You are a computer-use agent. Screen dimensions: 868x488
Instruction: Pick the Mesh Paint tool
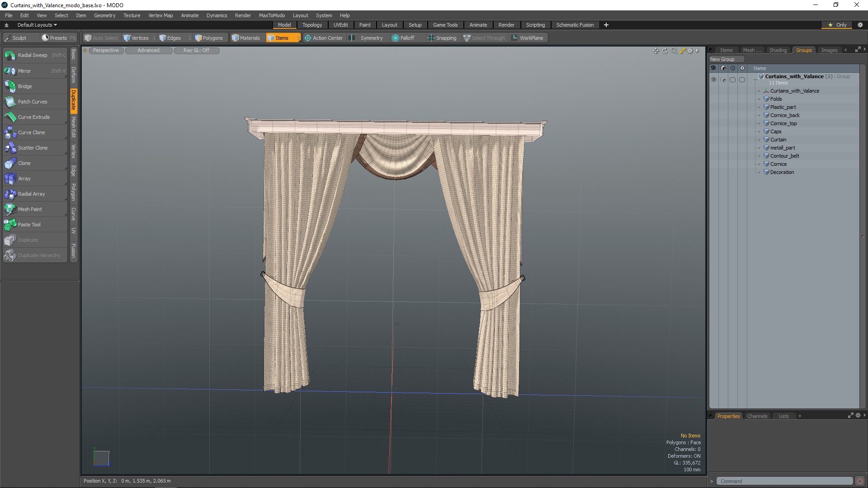point(30,209)
